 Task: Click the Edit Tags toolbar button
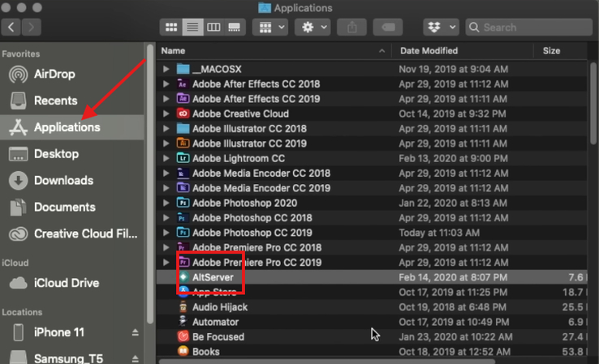[388, 27]
